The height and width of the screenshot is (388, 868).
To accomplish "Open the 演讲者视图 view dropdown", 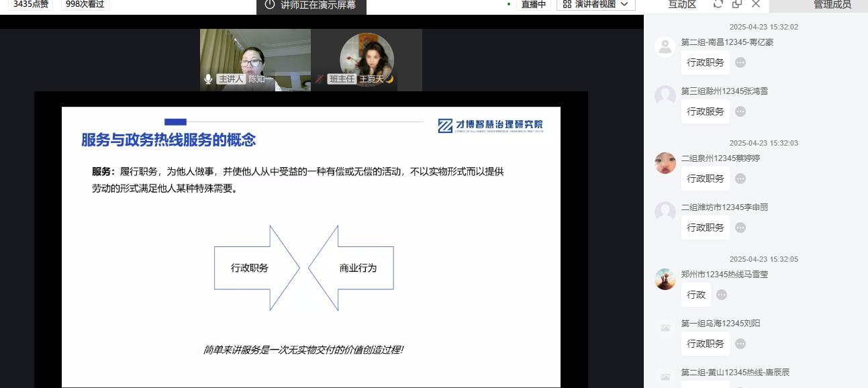I will [624, 5].
